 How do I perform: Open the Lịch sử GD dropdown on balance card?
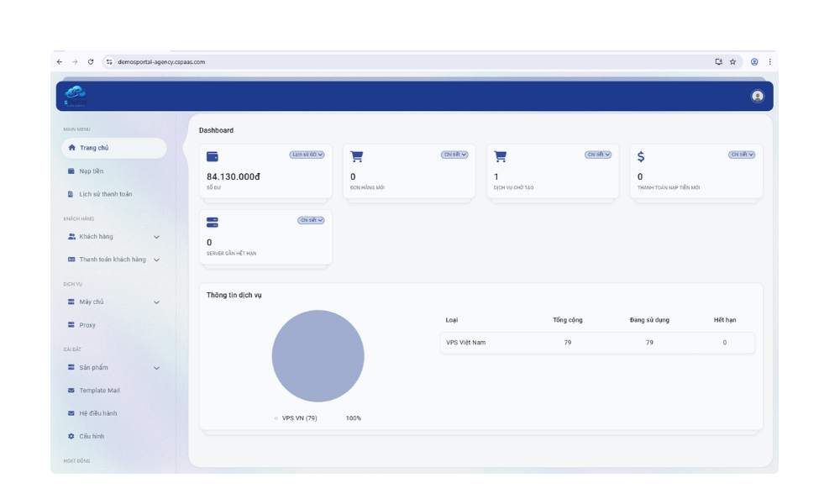307,155
